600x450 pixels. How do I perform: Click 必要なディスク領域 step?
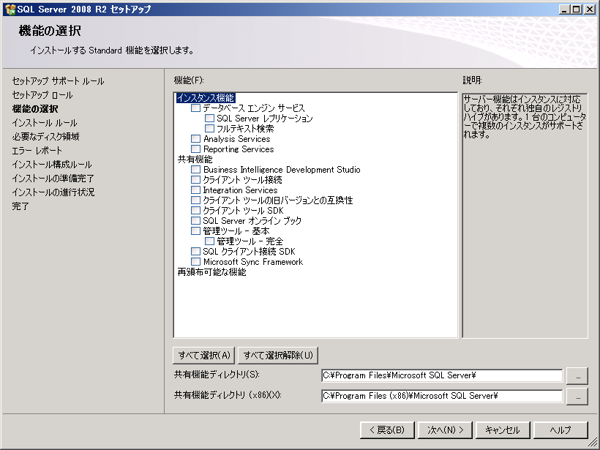click(46, 137)
